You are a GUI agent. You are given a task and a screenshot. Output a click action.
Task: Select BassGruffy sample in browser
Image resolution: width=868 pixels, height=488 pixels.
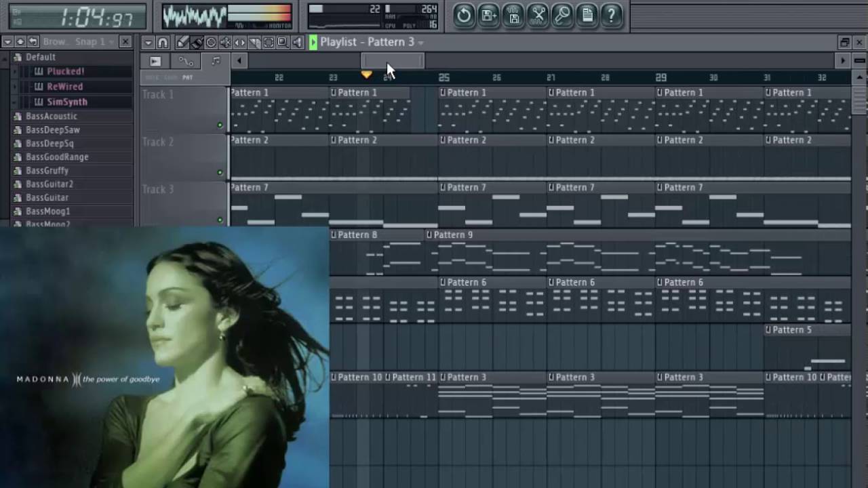(x=47, y=170)
